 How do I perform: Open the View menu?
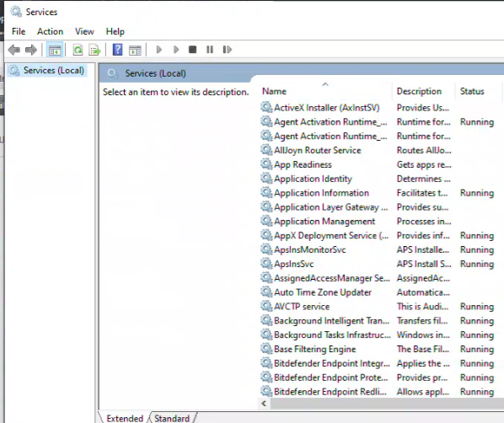84,31
